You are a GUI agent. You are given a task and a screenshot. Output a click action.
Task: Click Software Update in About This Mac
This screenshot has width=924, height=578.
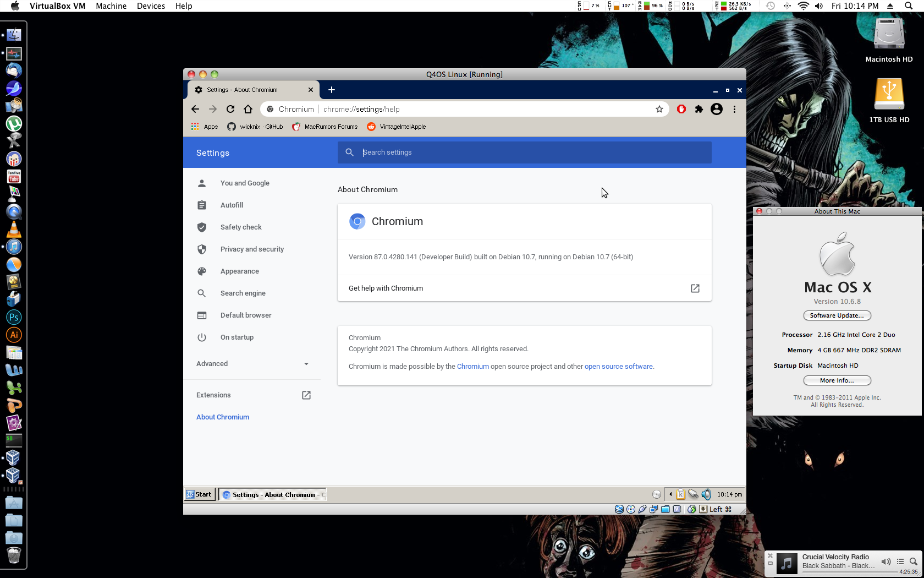point(837,315)
